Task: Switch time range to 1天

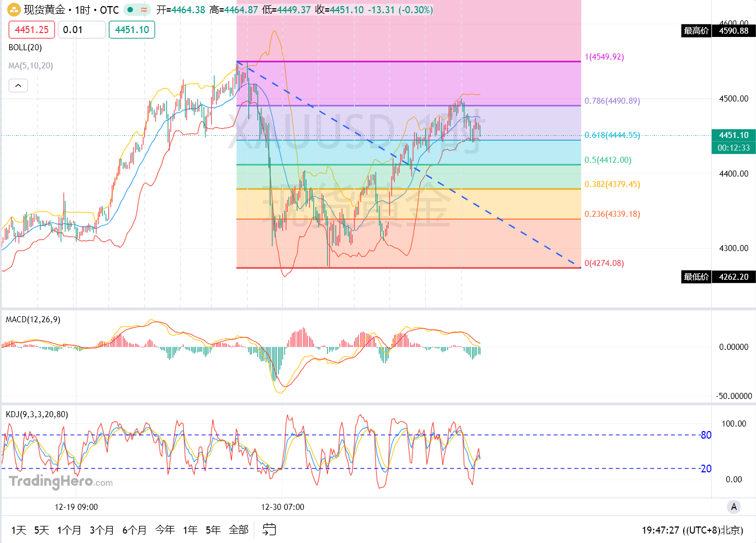Action: (x=19, y=530)
